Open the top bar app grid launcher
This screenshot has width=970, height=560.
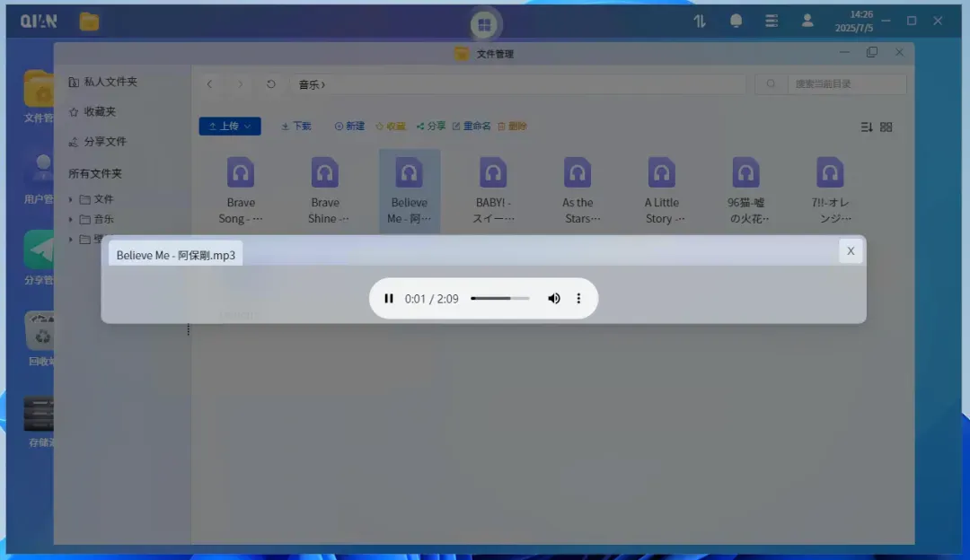click(x=484, y=24)
